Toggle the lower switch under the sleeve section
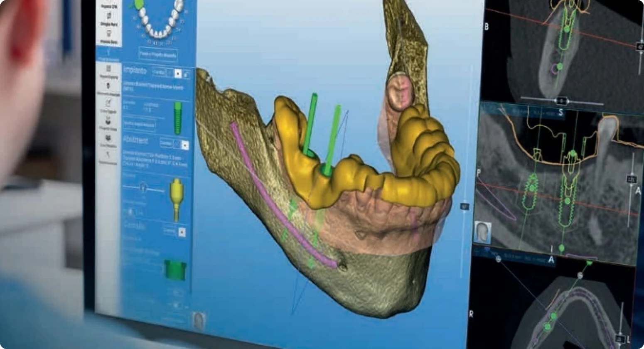The image size is (644, 349). tap(177, 305)
